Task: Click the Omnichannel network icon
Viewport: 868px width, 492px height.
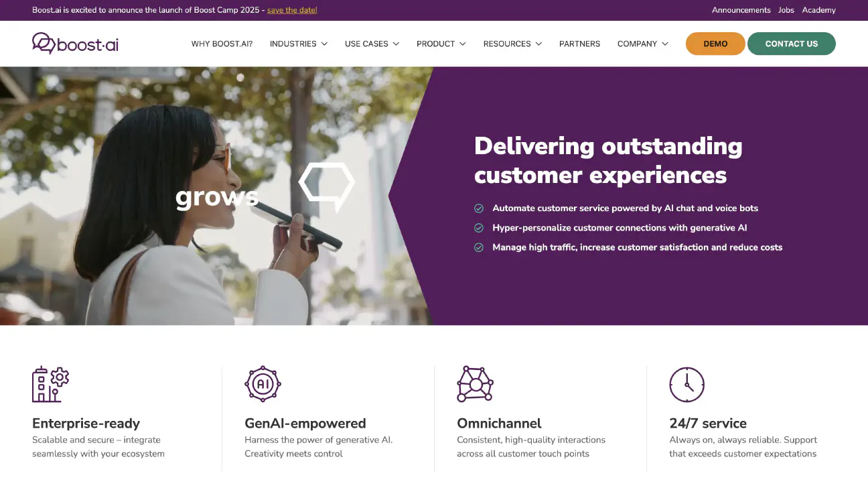Action: point(475,384)
